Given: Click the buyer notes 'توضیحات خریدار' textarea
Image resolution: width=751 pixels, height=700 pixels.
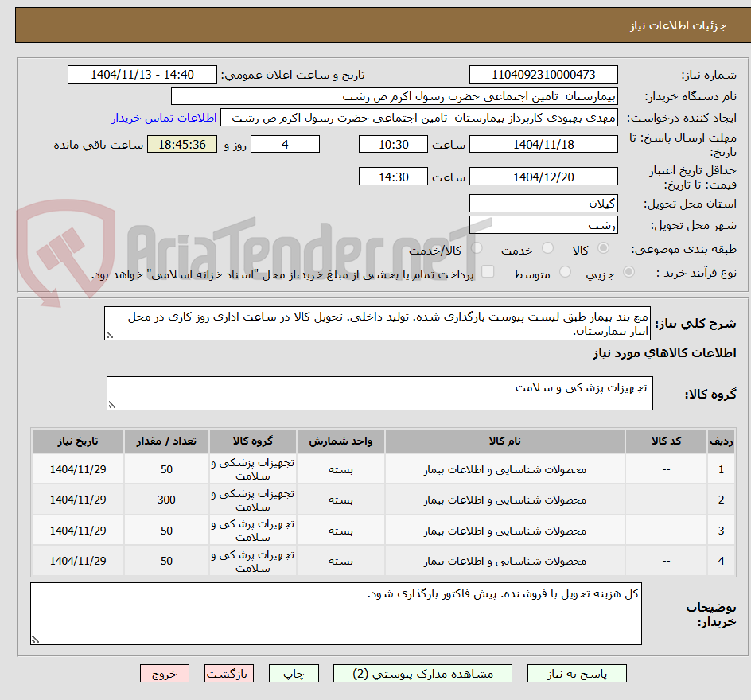Looking at the screenshot, I should point(336,614).
